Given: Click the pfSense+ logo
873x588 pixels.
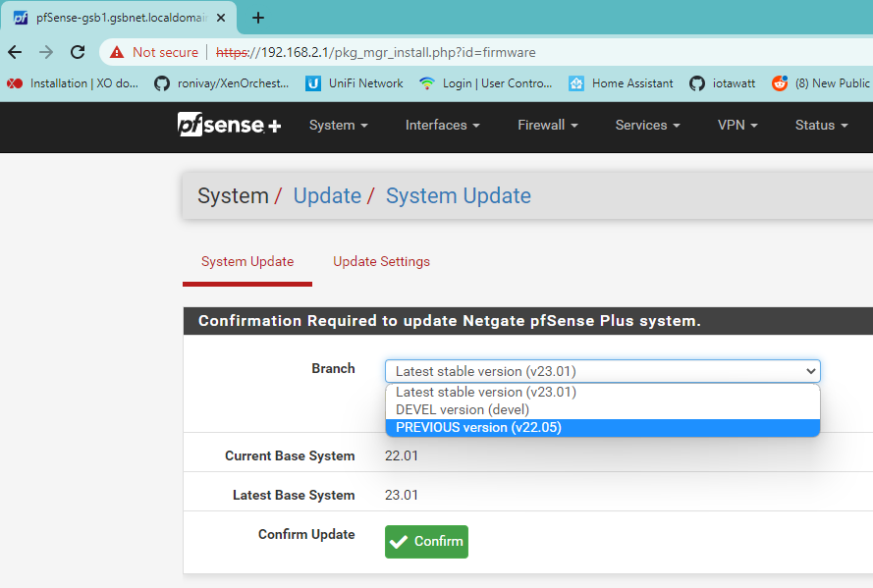Looking at the screenshot, I should pos(230,125).
